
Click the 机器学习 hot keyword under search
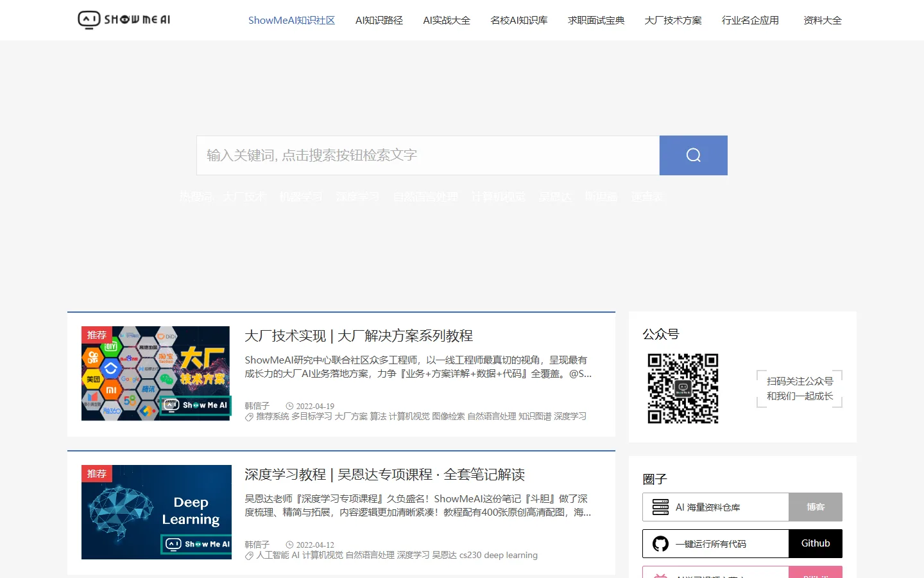(x=301, y=197)
